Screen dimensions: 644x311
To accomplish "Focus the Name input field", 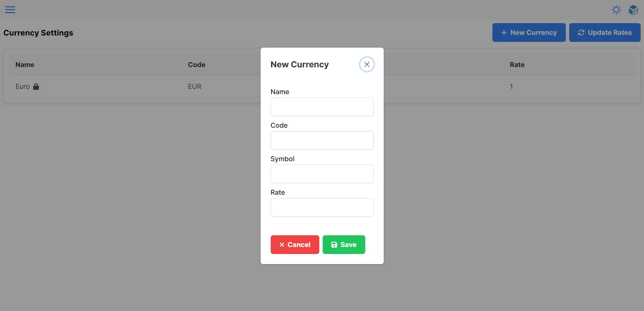I will click(322, 107).
